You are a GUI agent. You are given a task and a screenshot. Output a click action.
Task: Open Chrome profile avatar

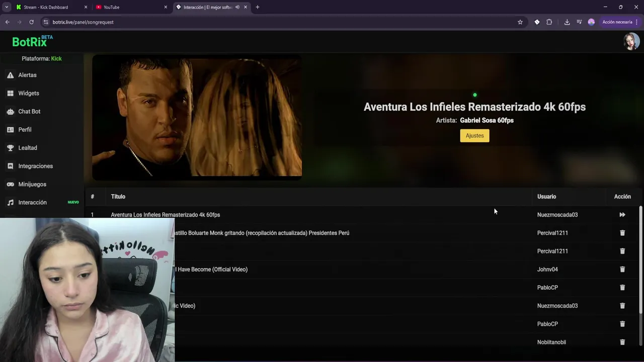[x=591, y=22]
